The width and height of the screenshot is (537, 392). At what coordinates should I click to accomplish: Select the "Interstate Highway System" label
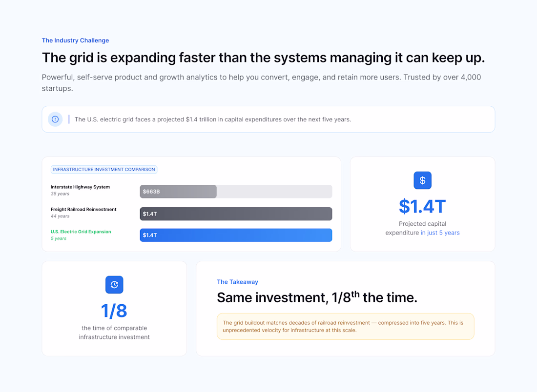point(80,187)
